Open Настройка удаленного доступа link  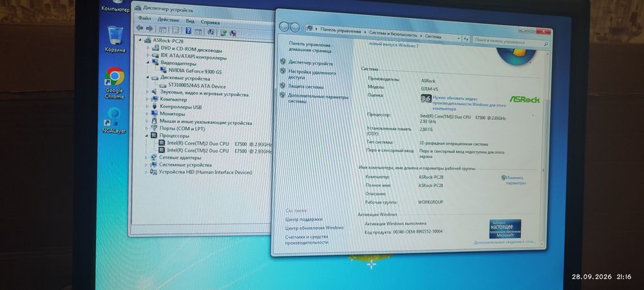[x=312, y=74]
